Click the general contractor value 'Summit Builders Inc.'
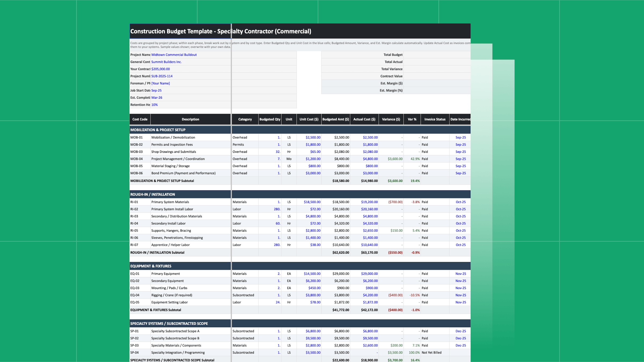 point(166,62)
